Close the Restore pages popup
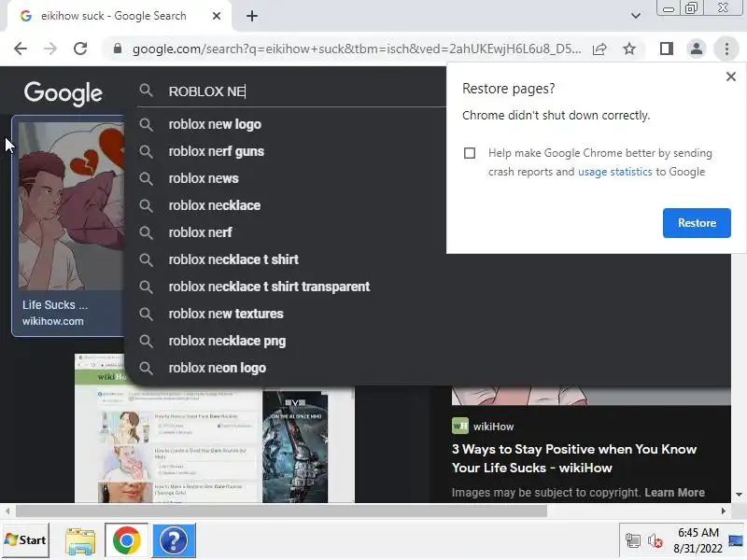Screen dimensions: 747x560 [731, 77]
